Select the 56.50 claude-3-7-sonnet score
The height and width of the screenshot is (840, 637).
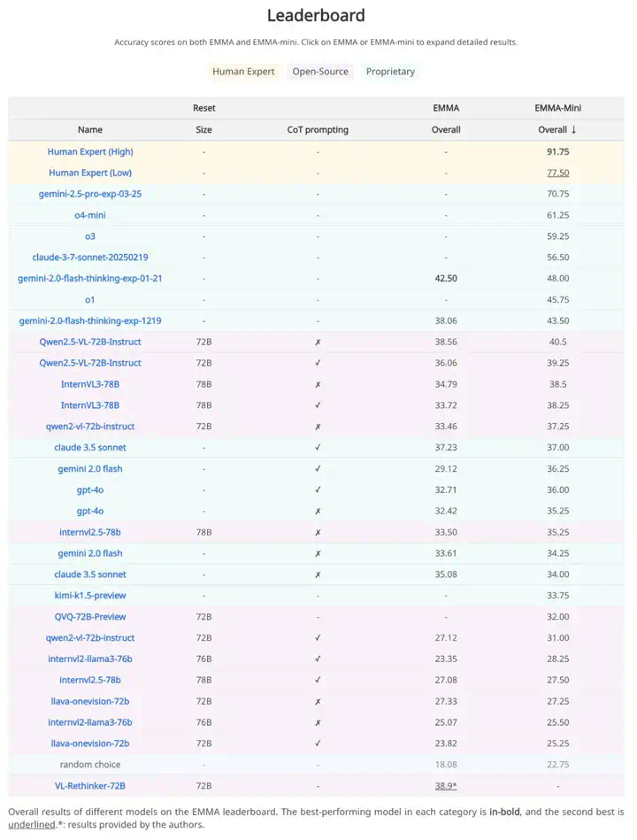pos(557,258)
